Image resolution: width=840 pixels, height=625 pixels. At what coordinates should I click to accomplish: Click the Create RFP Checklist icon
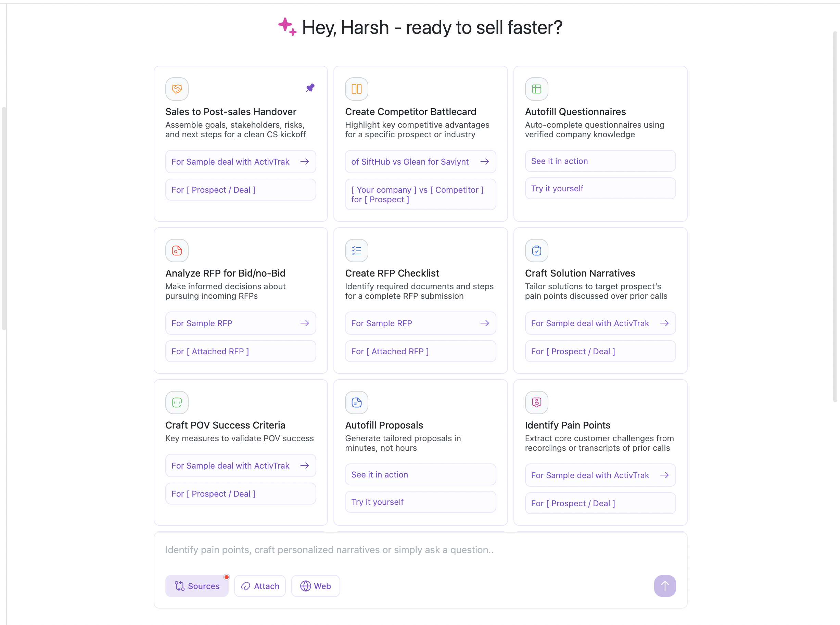point(356,251)
